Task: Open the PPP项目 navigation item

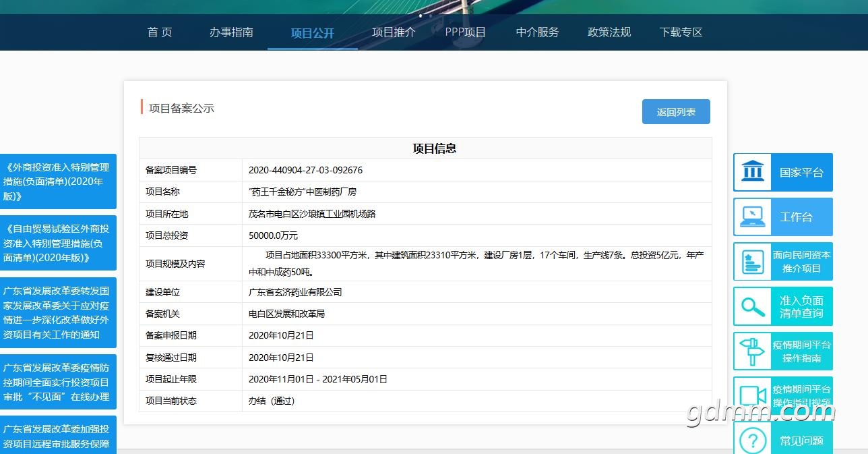Action: (466, 32)
